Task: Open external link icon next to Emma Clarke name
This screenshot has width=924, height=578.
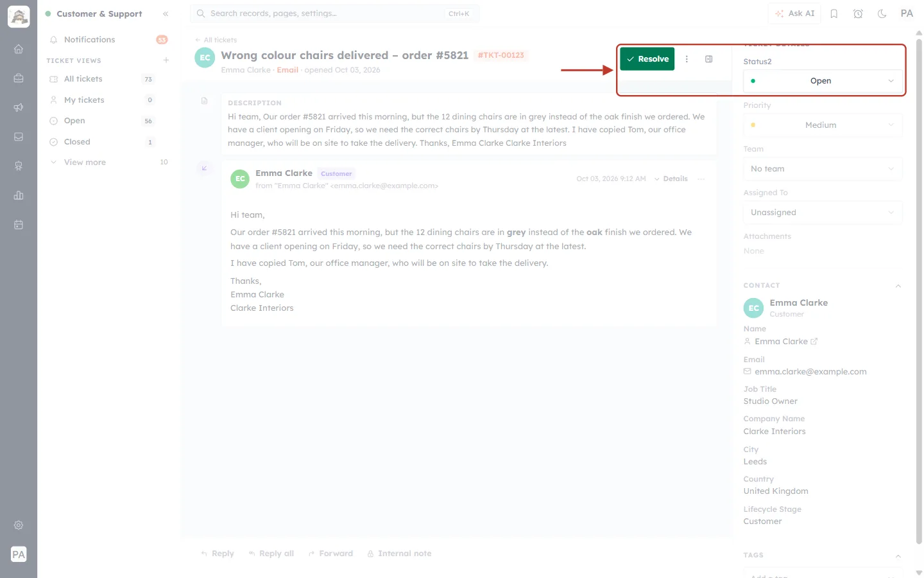Action: pyautogui.click(x=814, y=342)
